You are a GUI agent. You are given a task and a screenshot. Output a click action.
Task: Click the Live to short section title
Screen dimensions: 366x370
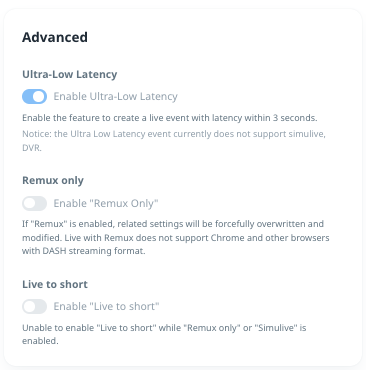[55, 284]
